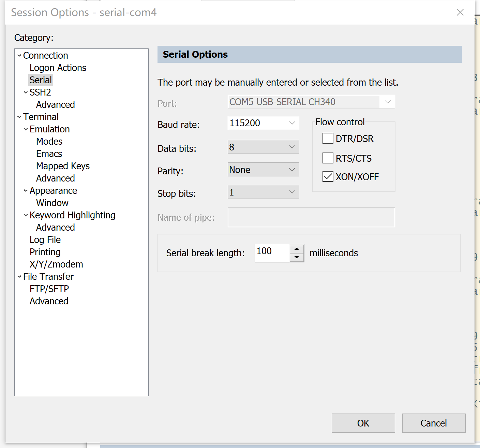Click the Serial break length input field
Image resolution: width=480 pixels, height=448 pixels.
(272, 253)
